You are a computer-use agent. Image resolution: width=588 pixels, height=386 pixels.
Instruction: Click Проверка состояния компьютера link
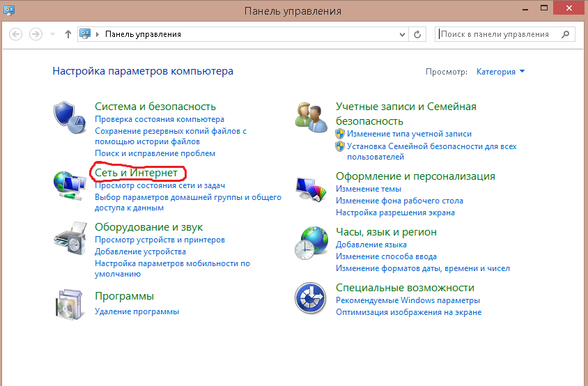pyautogui.click(x=160, y=119)
